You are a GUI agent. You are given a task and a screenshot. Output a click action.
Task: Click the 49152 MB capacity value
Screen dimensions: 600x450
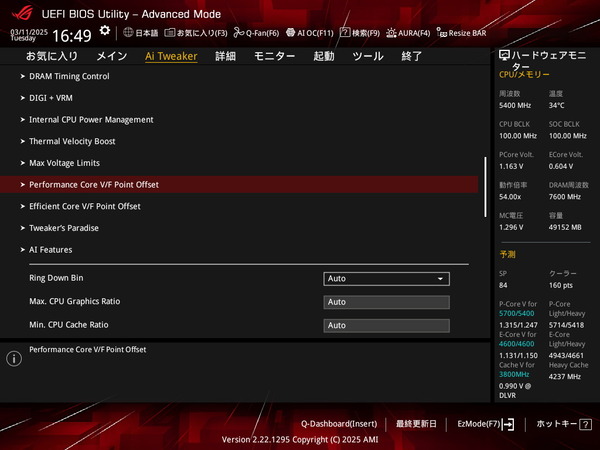[x=565, y=227]
